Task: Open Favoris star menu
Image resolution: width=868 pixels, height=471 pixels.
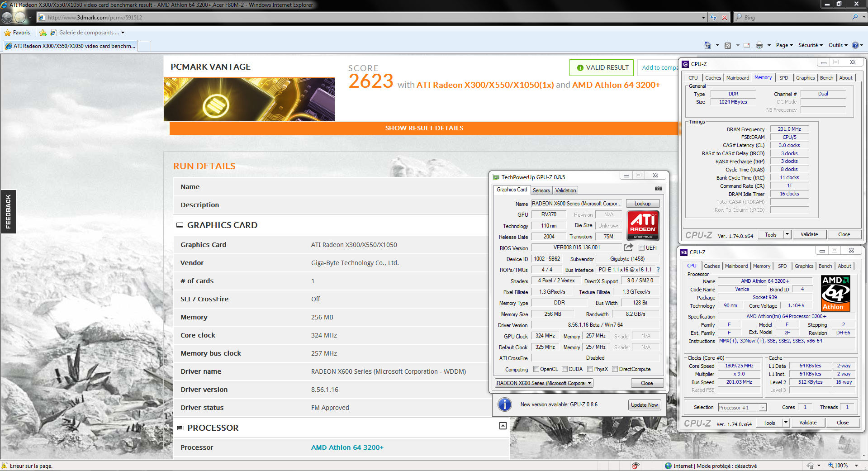Action: click(17, 33)
